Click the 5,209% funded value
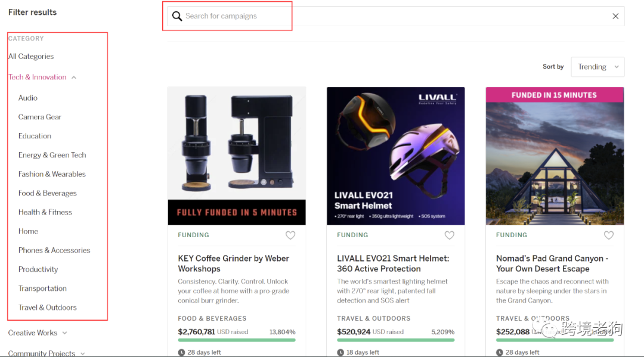Viewport: 644px width, 357px height. pyautogui.click(x=442, y=332)
